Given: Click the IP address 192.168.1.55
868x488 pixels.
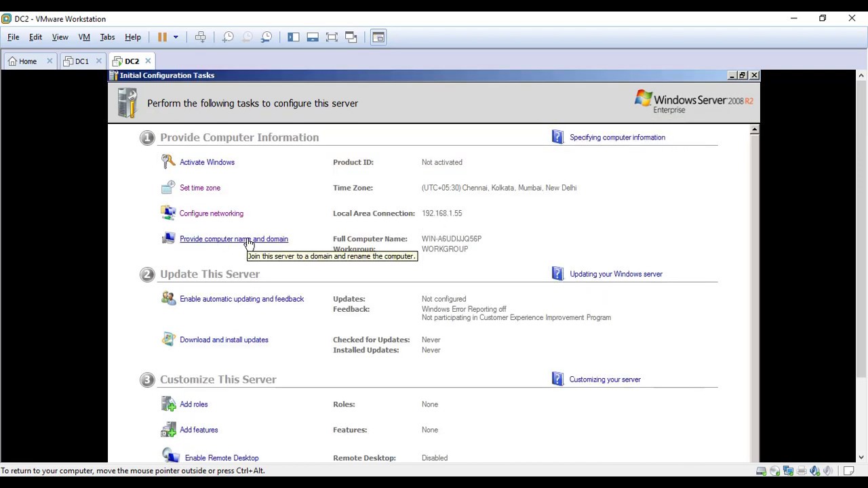Looking at the screenshot, I should pos(441,213).
